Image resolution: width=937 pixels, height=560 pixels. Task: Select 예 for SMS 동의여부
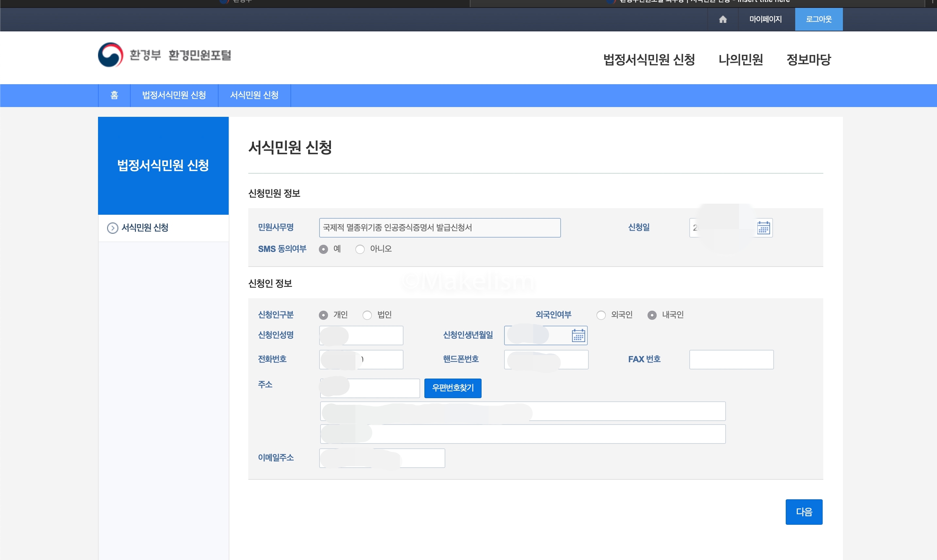click(323, 249)
